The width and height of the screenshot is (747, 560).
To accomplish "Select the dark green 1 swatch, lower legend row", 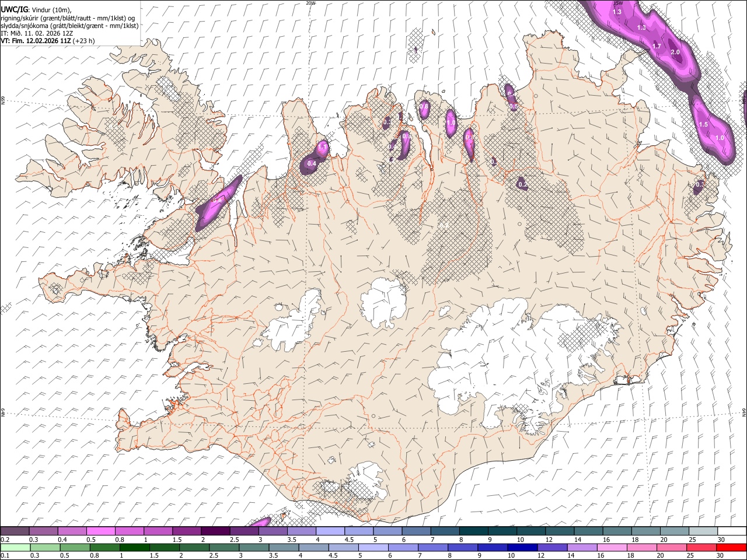I will pos(135,547).
